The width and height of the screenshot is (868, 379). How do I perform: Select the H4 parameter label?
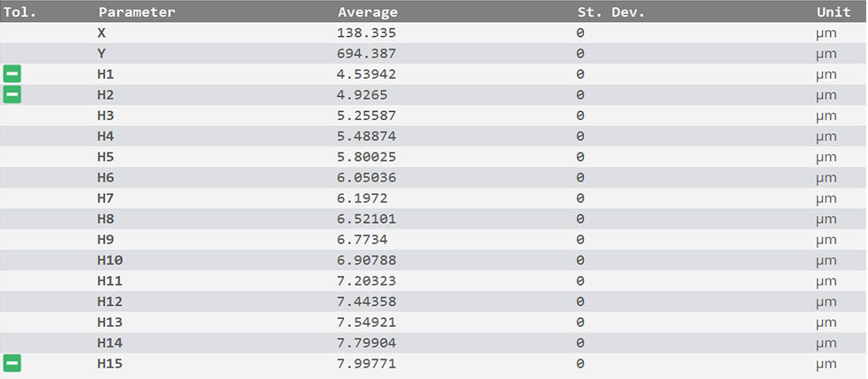coord(106,136)
